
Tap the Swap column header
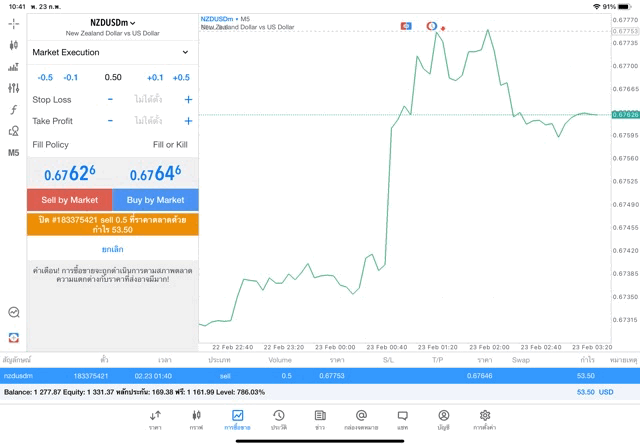[521, 360]
